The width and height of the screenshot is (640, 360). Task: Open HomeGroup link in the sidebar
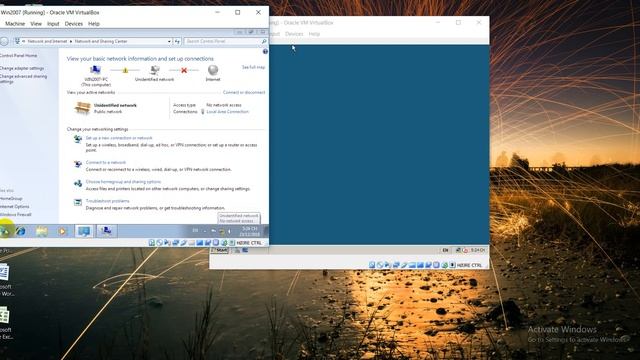point(11,198)
